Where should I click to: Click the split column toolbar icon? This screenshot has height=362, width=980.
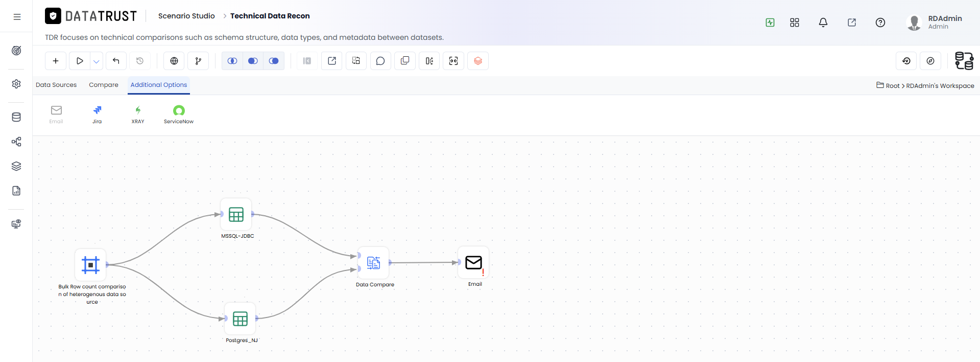point(429,61)
